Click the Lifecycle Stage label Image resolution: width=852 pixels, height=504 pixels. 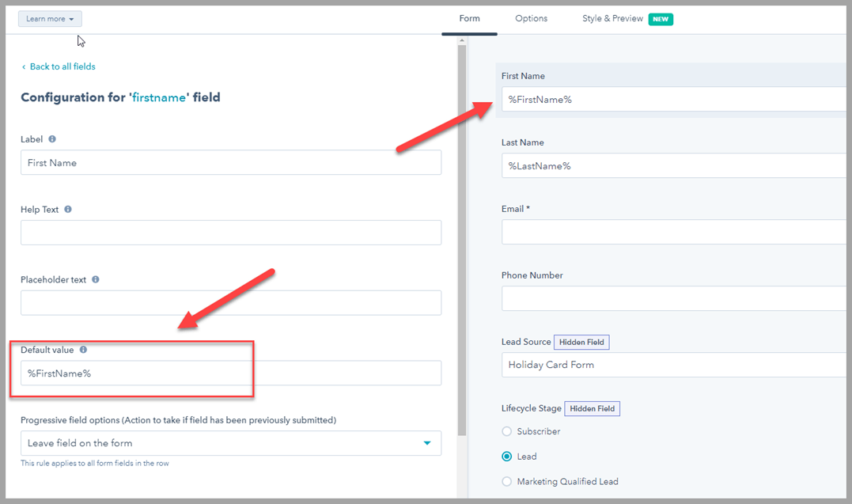pyautogui.click(x=531, y=408)
